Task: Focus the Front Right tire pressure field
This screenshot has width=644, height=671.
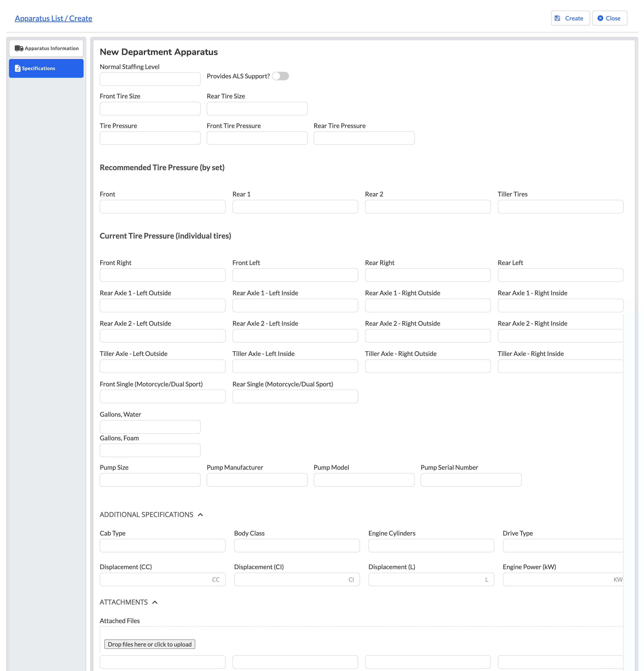Action: 162,275
